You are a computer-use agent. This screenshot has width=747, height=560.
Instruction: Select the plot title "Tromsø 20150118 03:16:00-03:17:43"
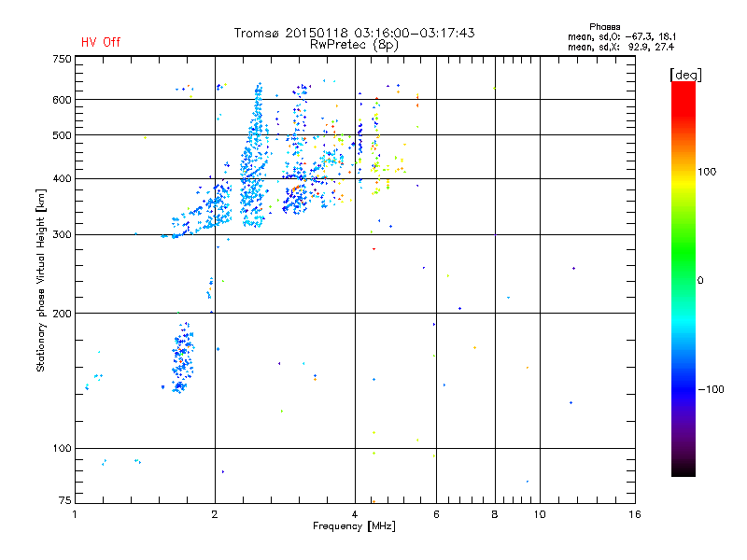coord(354,33)
